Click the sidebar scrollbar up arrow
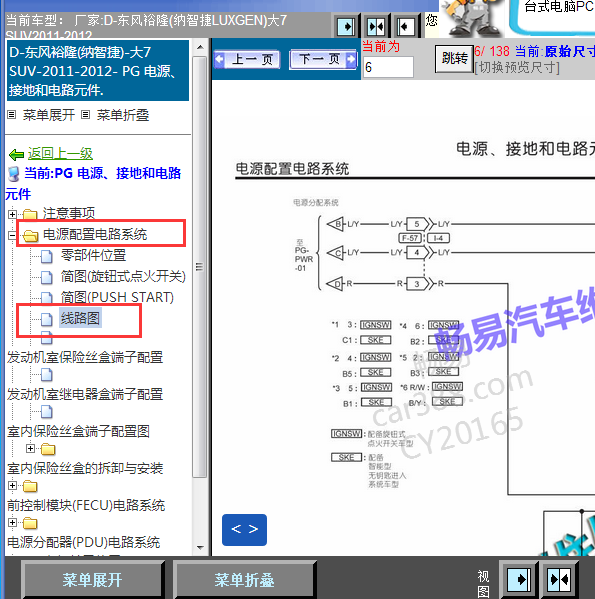Viewport: 595px width, 599px height. pos(200,47)
